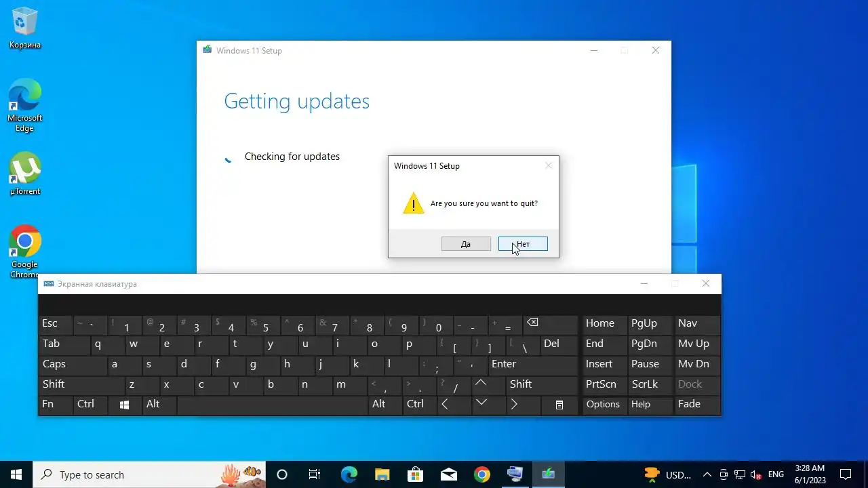Select Windows 11 Setup taskbar icon
This screenshot has width=868, height=488.
[548, 474]
